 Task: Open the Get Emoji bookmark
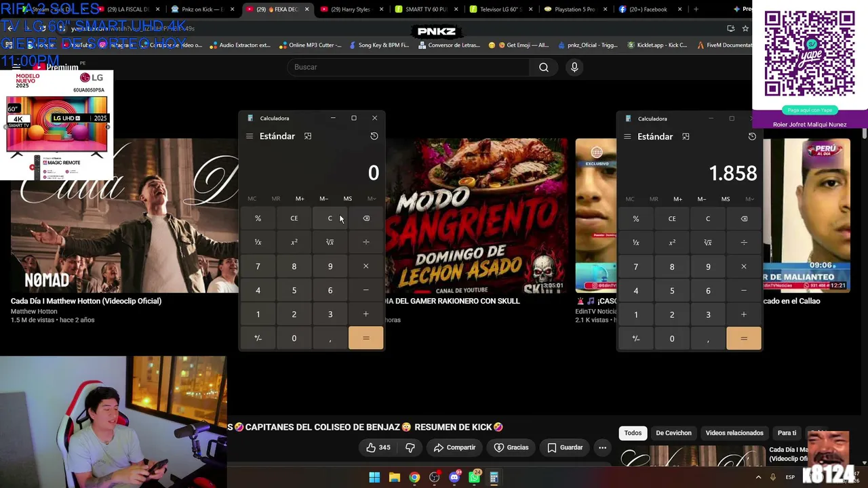click(519, 45)
